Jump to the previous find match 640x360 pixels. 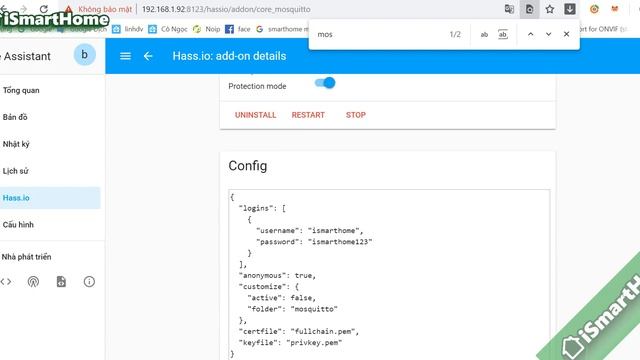coord(530,34)
